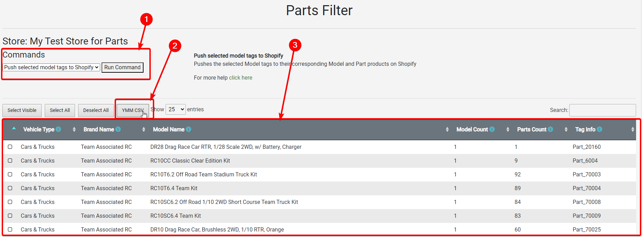Click the sort arrows on the Model Name column
Image resolution: width=644 pixels, height=237 pixels.
pyautogui.click(x=447, y=129)
